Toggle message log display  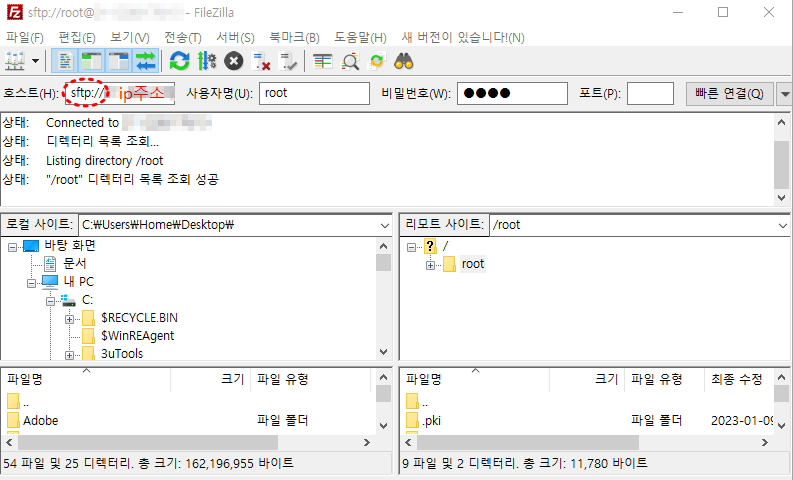[65, 62]
